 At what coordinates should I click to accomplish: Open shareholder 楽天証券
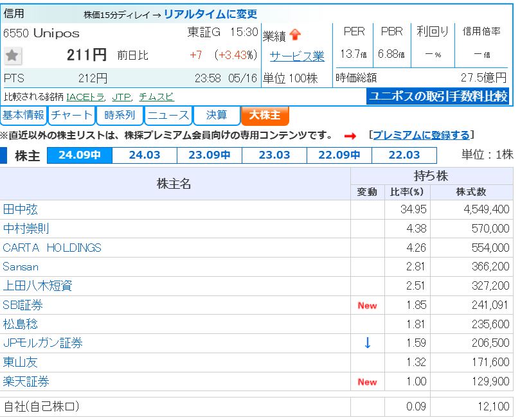(26, 381)
